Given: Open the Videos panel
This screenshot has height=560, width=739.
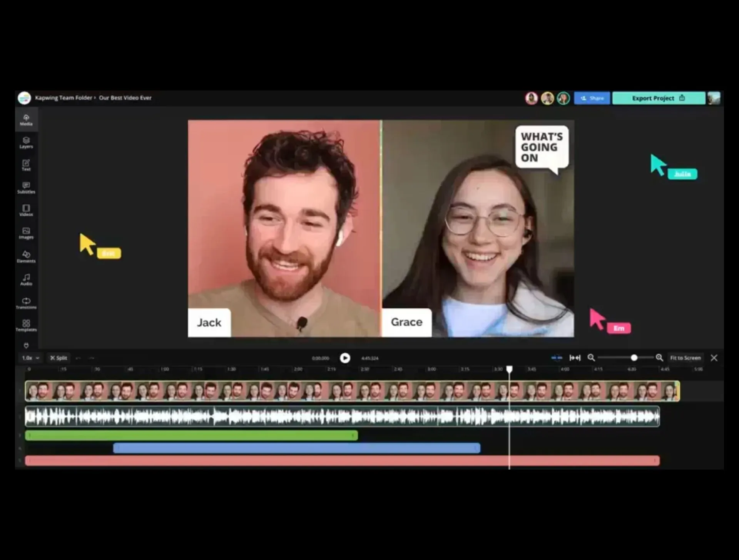Looking at the screenshot, I should click(26, 211).
